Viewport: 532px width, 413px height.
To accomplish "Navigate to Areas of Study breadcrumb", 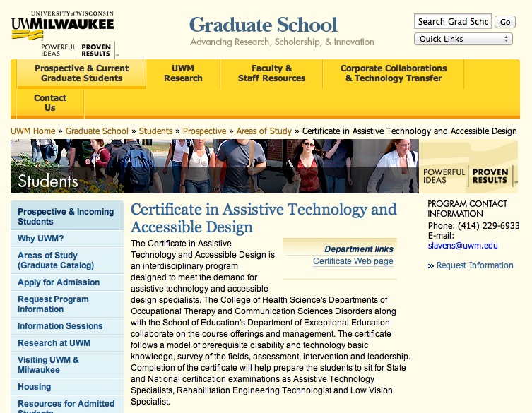I will point(264,131).
